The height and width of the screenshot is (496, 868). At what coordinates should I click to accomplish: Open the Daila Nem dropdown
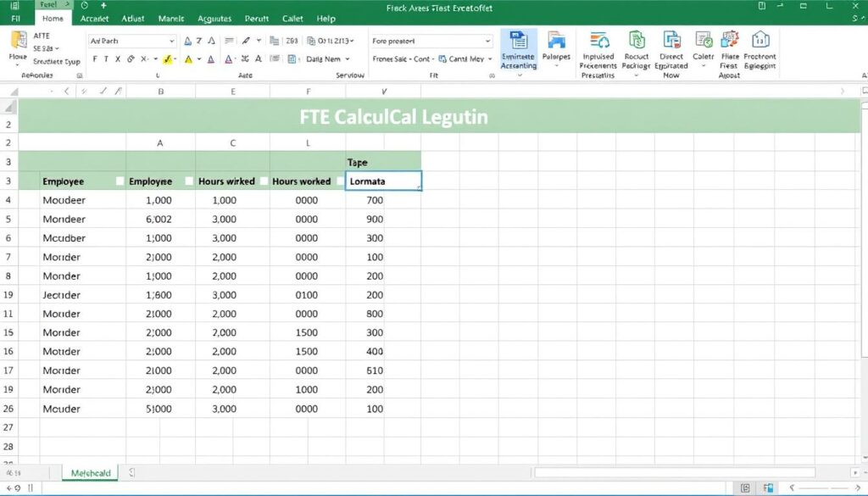(x=348, y=59)
